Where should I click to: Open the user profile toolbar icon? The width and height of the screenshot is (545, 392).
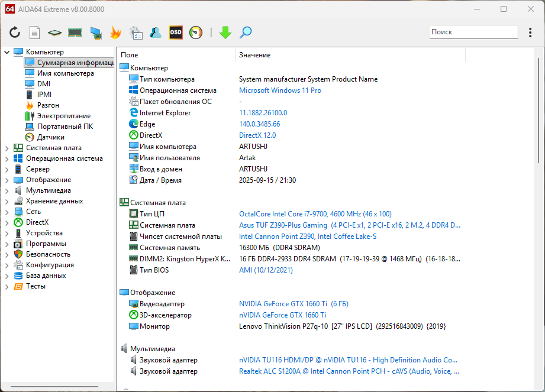pyautogui.click(x=156, y=33)
